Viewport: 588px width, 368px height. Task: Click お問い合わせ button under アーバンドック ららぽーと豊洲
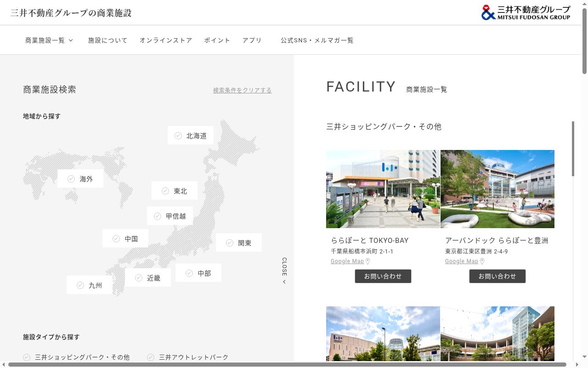498,276
